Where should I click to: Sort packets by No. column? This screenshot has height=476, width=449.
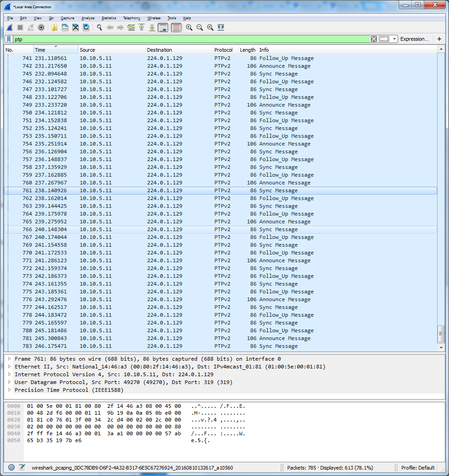[19, 50]
